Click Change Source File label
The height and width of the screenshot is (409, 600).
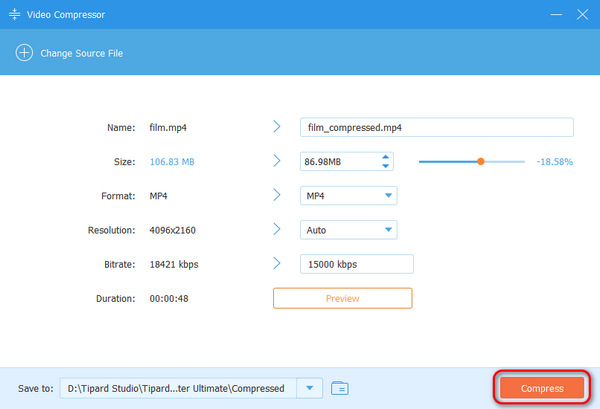(82, 53)
